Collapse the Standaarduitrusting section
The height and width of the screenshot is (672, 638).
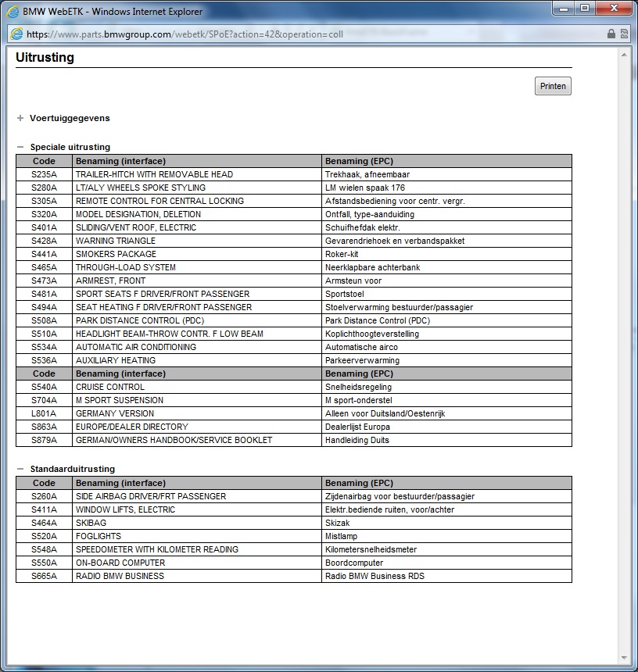point(20,469)
